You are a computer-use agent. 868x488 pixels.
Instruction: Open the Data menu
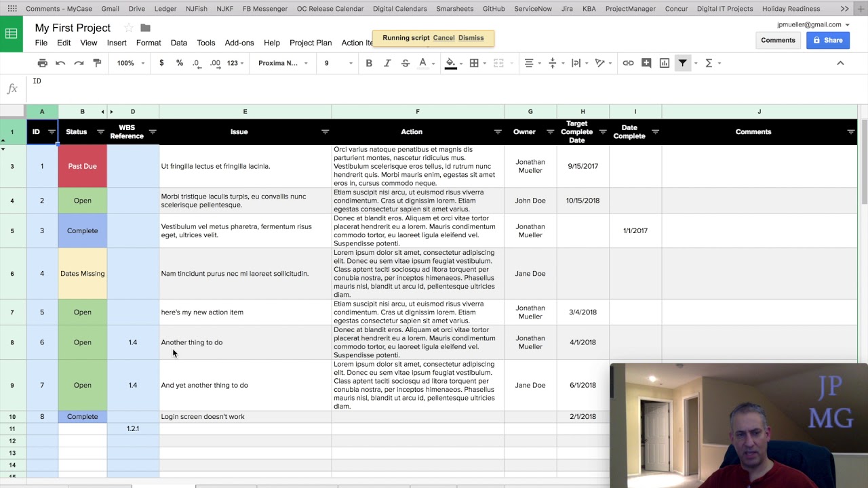coord(179,43)
